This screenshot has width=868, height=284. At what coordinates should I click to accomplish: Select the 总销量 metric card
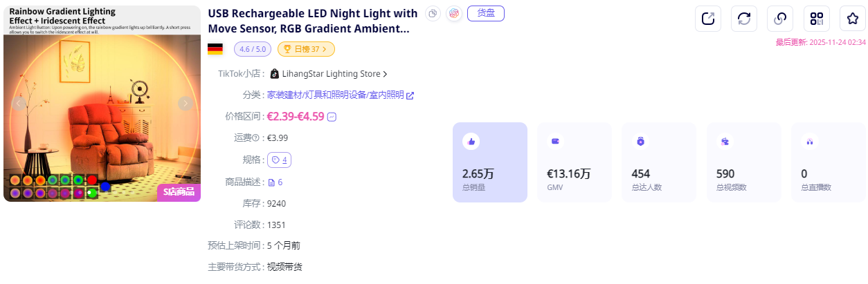coord(490,162)
